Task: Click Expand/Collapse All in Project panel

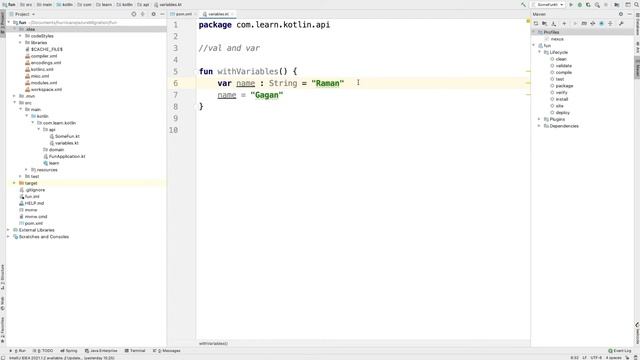Action: point(142,14)
